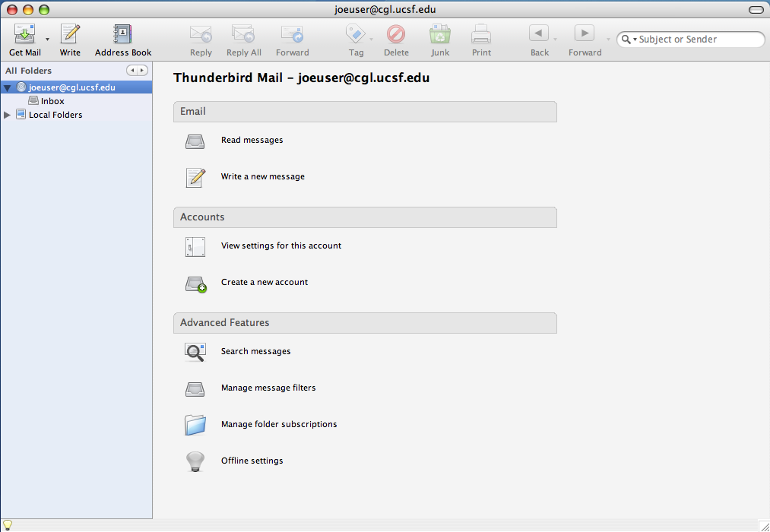Image resolution: width=770 pixels, height=532 pixels.
Task: Open the Tag dropdown arrow
Action: [371, 40]
